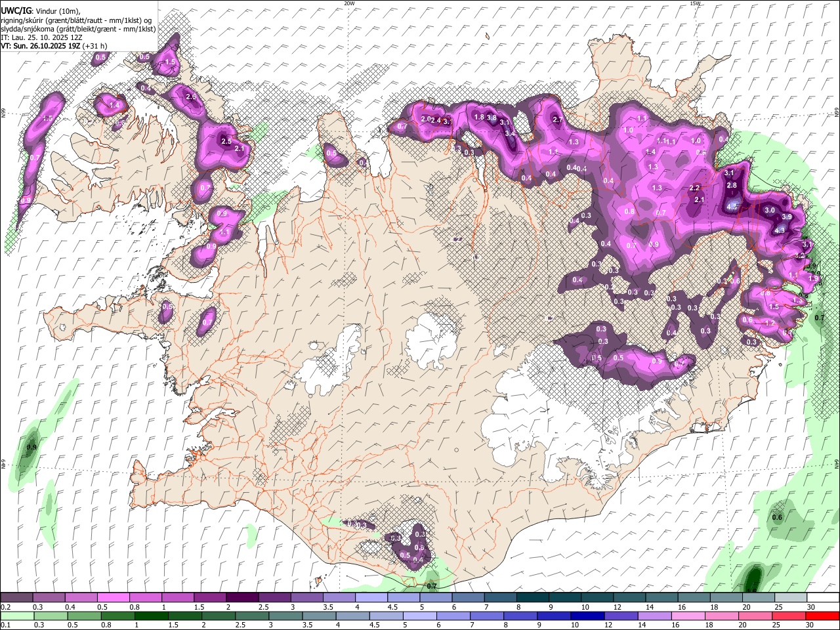Click the 2.7 snowfall value on the map
This screenshot has width=840, height=630.
point(558,119)
